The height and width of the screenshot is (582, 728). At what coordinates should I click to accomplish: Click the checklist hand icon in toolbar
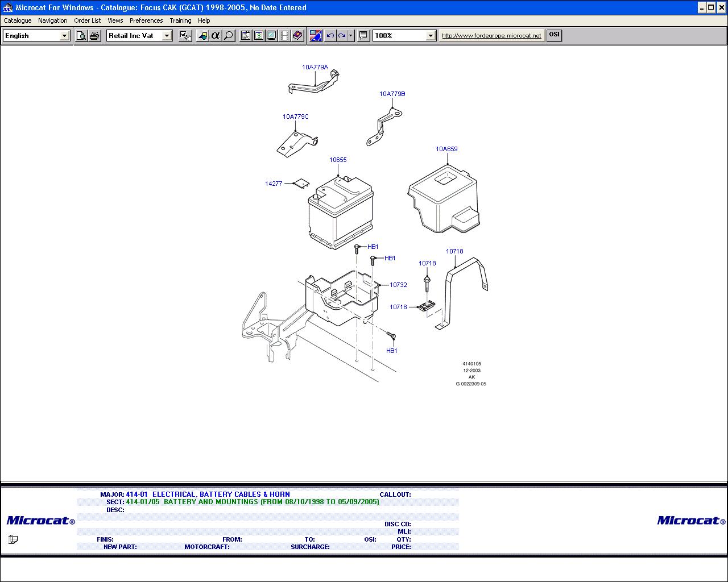pyautogui.click(x=185, y=36)
